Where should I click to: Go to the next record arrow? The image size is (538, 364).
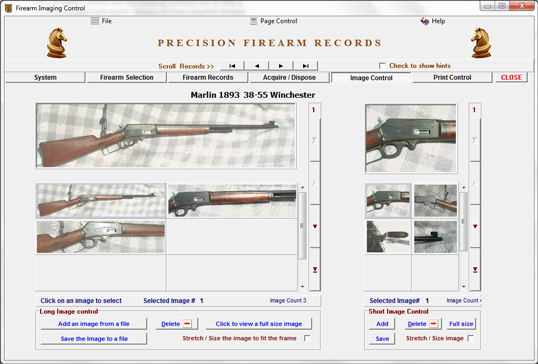(x=281, y=66)
